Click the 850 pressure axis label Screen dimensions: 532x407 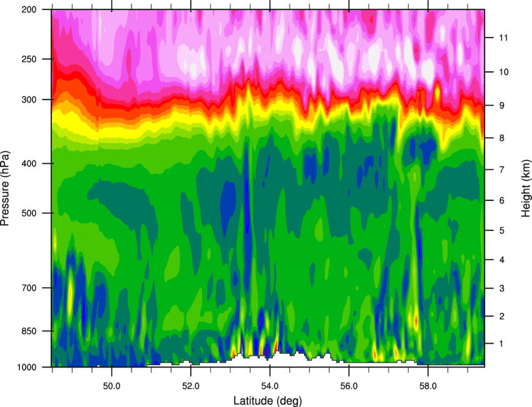click(29, 331)
